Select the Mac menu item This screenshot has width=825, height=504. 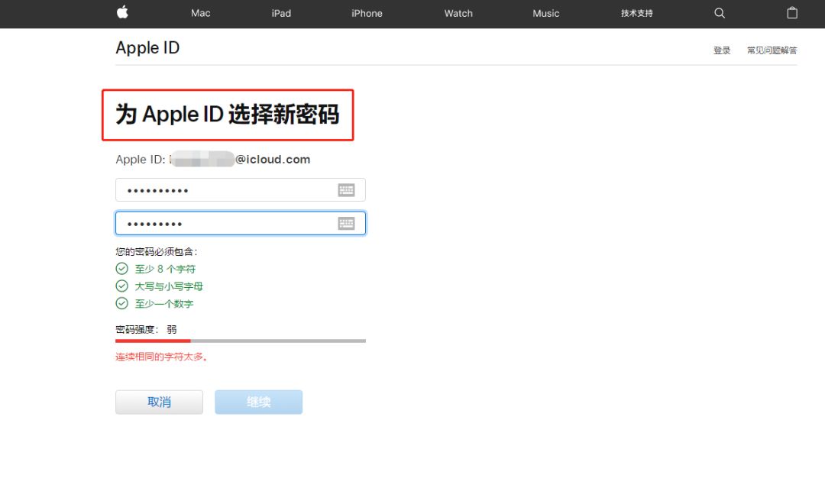point(200,13)
